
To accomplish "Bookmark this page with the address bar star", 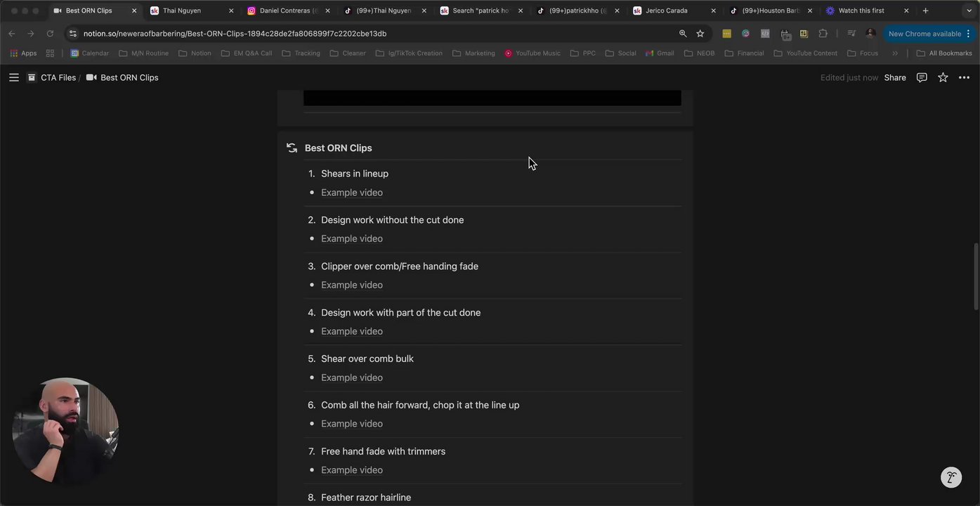I will (x=700, y=34).
